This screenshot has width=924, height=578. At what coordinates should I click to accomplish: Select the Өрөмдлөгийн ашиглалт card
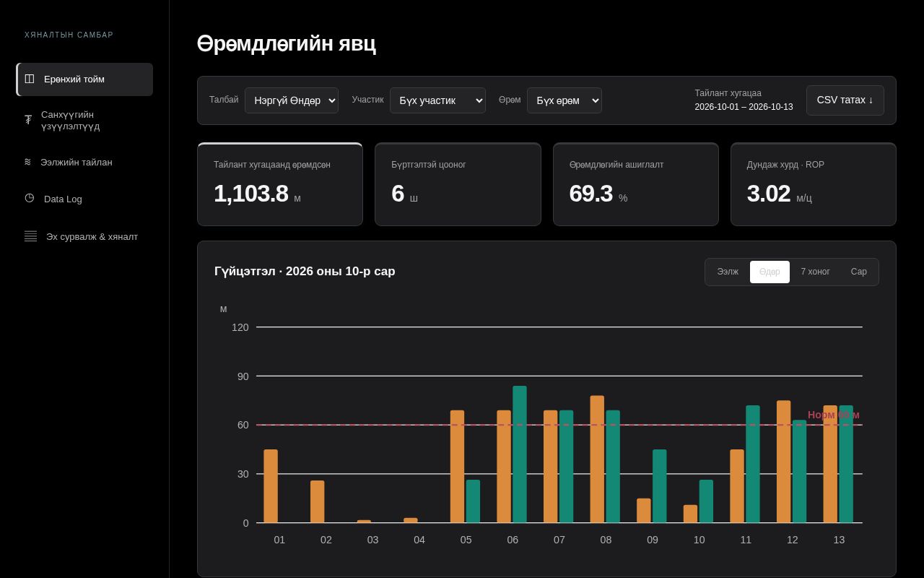pos(636,184)
